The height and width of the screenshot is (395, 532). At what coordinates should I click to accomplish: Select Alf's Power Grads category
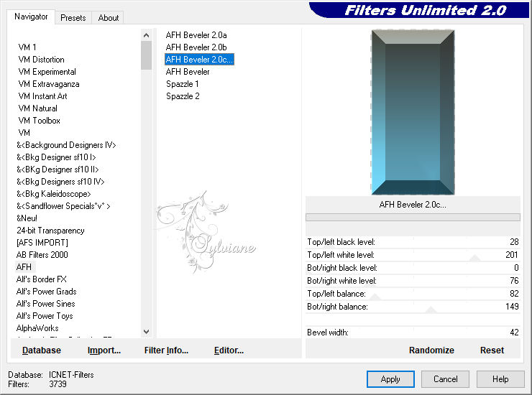point(47,292)
